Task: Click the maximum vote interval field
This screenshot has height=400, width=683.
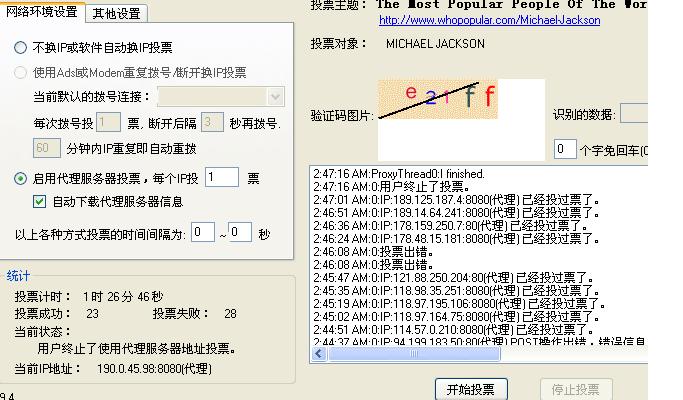Action: coord(240,233)
